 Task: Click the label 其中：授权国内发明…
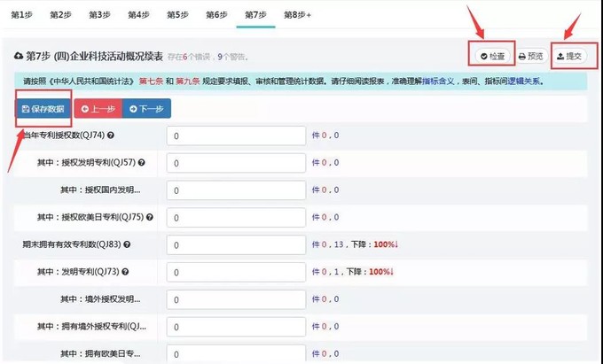[100, 190]
